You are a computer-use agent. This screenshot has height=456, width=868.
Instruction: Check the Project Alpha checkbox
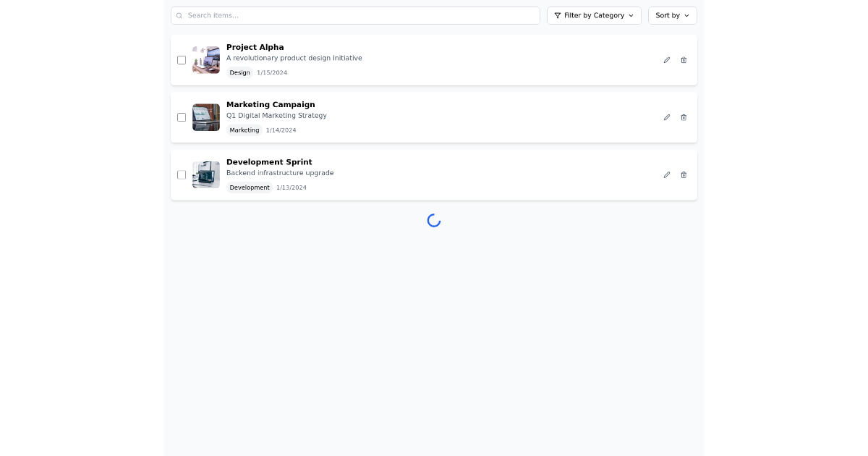pos(182,60)
